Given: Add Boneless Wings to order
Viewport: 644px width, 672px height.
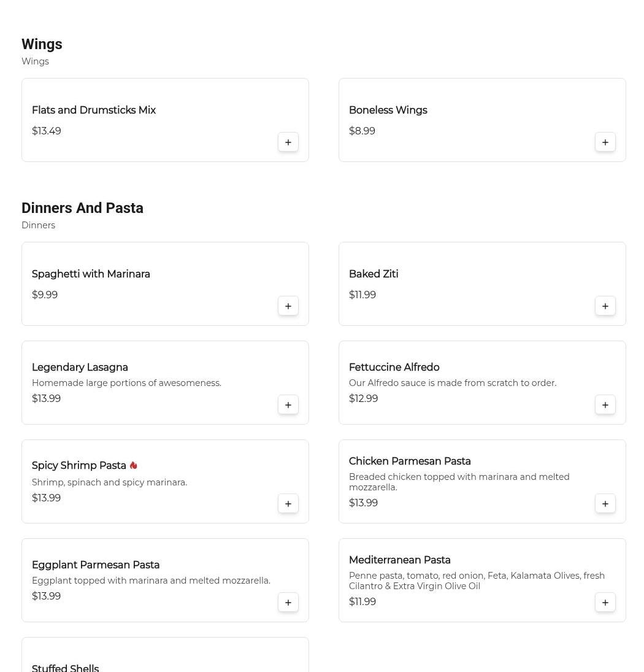Looking at the screenshot, I should pos(605,142).
